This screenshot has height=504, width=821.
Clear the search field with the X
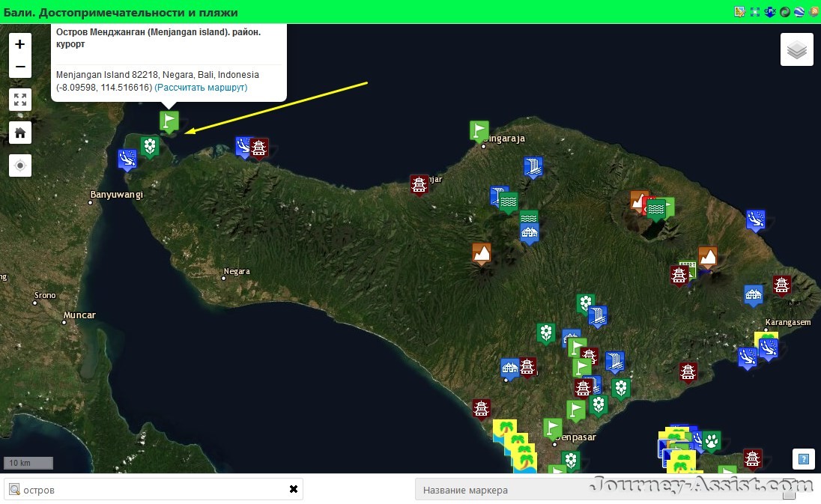tap(293, 489)
